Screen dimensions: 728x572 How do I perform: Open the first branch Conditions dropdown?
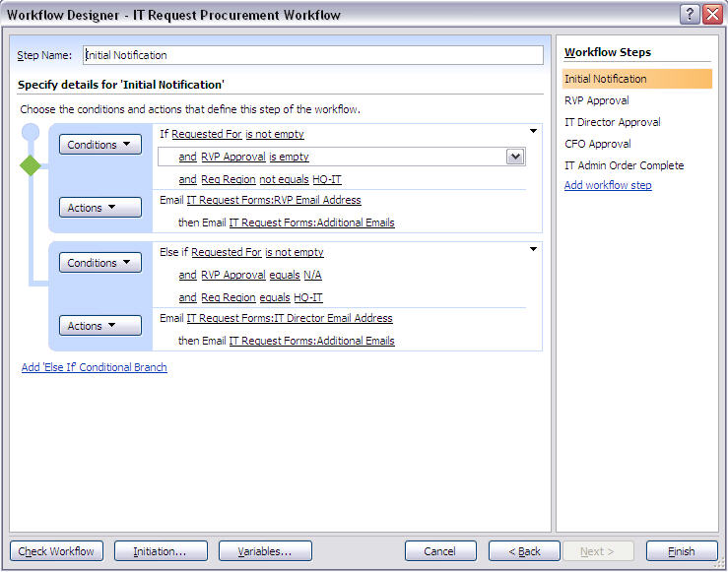coord(100,145)
